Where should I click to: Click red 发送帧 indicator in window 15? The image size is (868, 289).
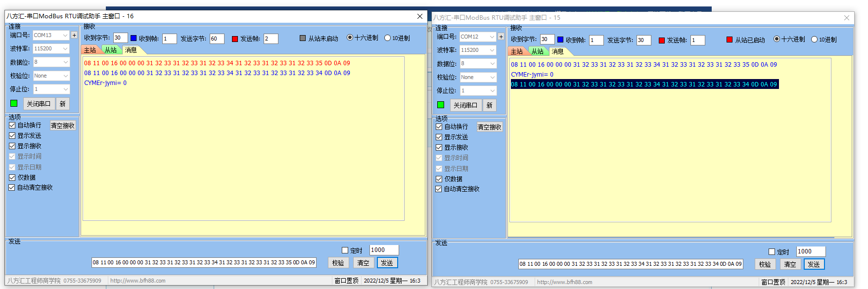click(662, 40)
